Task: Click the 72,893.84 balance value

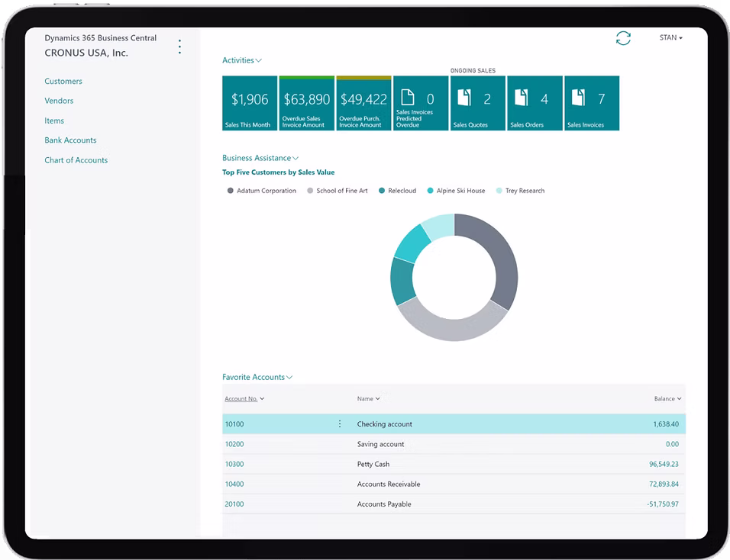Action: (x=664, y=484)
